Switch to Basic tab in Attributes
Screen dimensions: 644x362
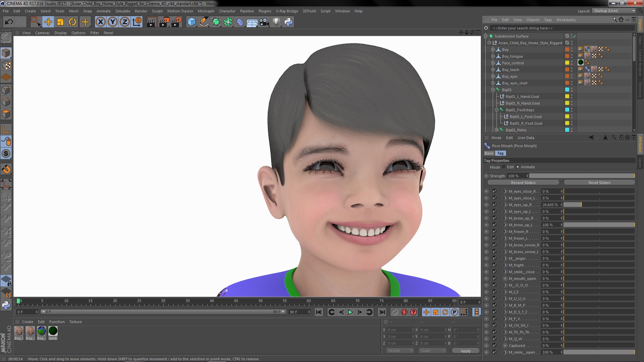[x=489, y=153]
